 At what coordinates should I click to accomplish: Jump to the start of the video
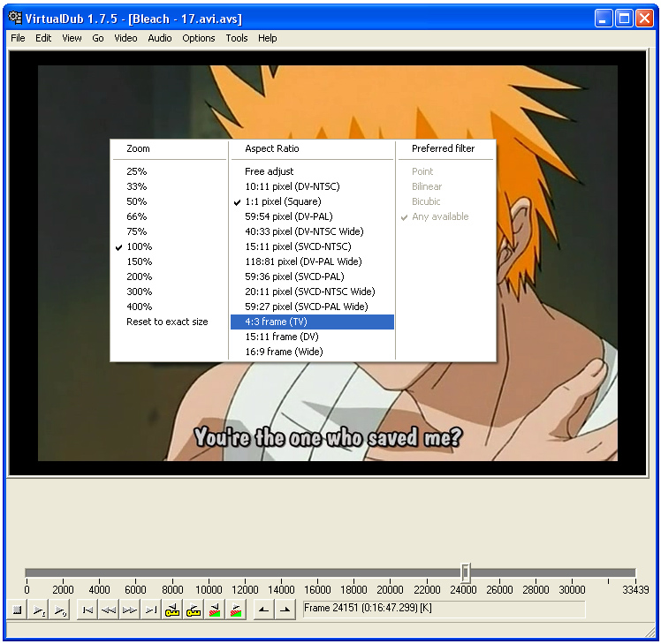coord(87,610)
